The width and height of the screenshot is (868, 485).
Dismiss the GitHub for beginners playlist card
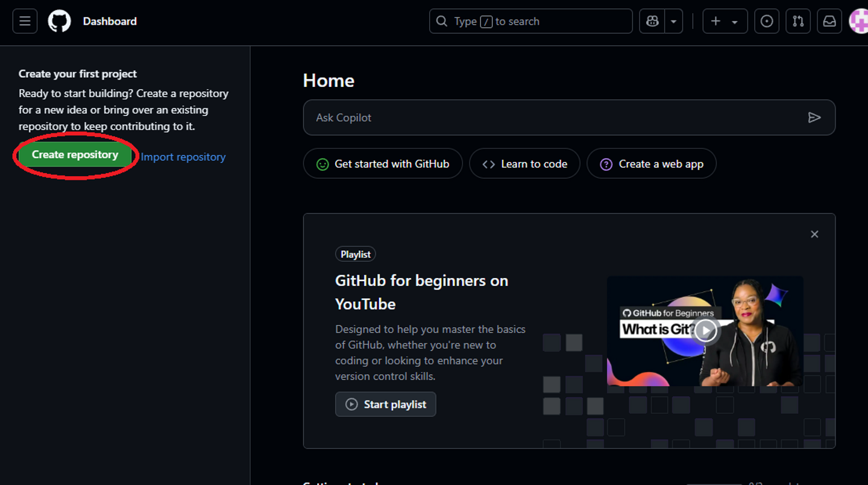(x=814, y=234)
